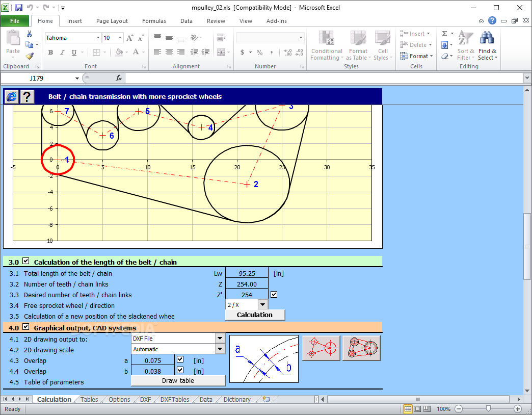The image size is (532, 415).
Task: Open the Insert ribbon tab
Action: (74, 21)
